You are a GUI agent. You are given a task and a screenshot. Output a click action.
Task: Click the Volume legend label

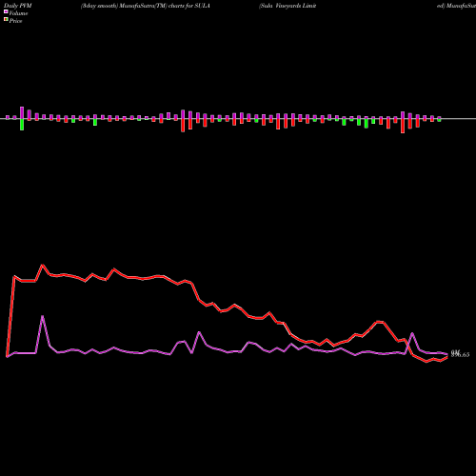pyautogui.click(x=18, y=13)
